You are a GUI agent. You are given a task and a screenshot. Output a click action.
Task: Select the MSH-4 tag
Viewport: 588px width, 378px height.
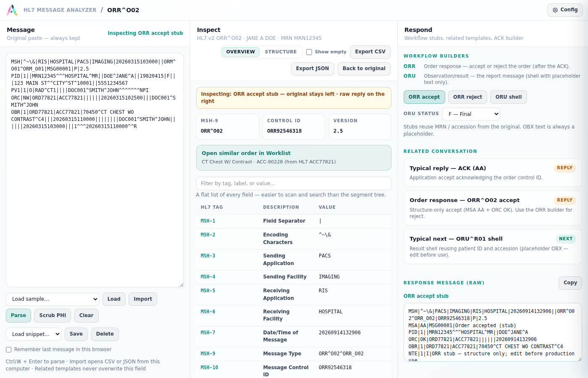tap(208, 277)
